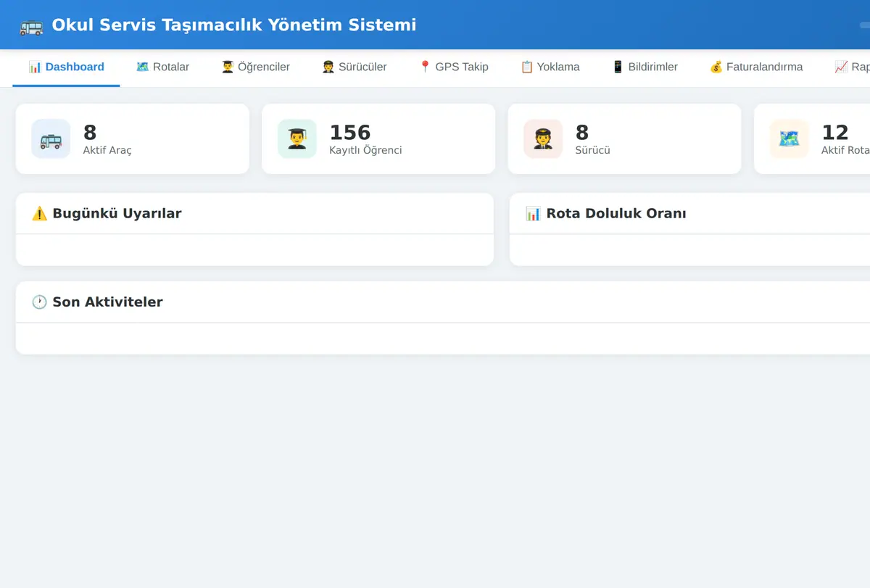Click the warning icon beside Bugünkü Uyarılar
870x588 pixels.
[x=39, y=213]
